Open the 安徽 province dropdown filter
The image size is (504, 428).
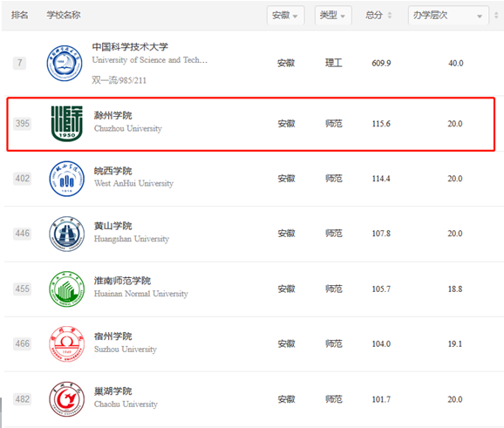(285, 15)
